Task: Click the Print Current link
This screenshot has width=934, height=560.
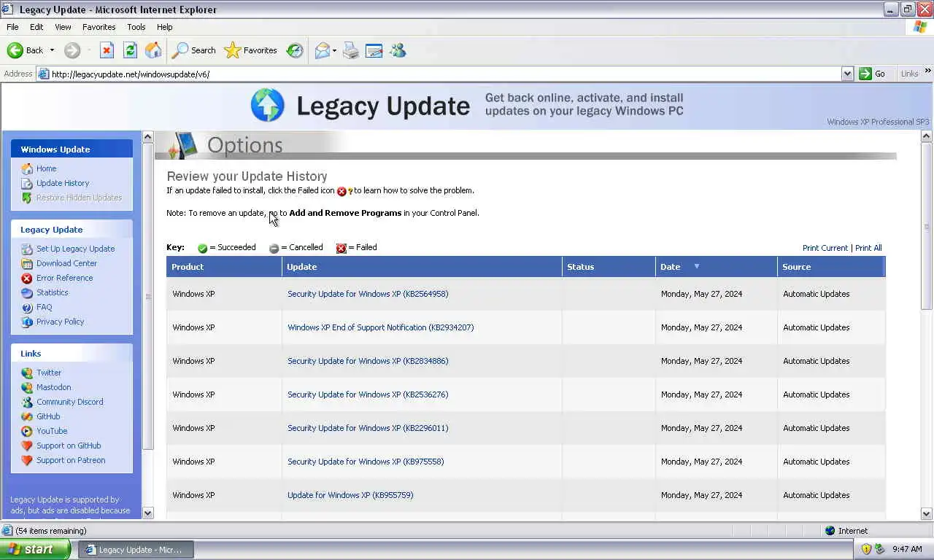Action: [825, 248]
